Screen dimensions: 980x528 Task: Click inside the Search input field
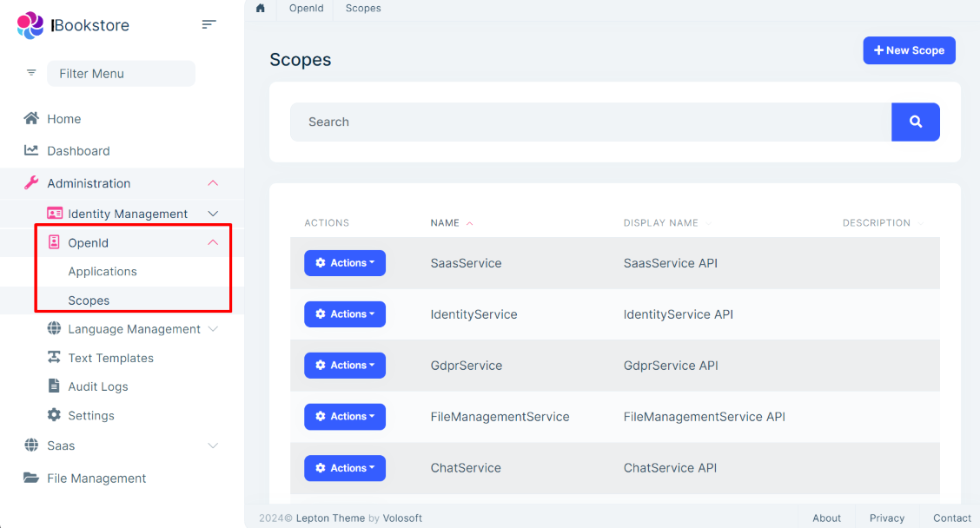click(x=591, y=122)
